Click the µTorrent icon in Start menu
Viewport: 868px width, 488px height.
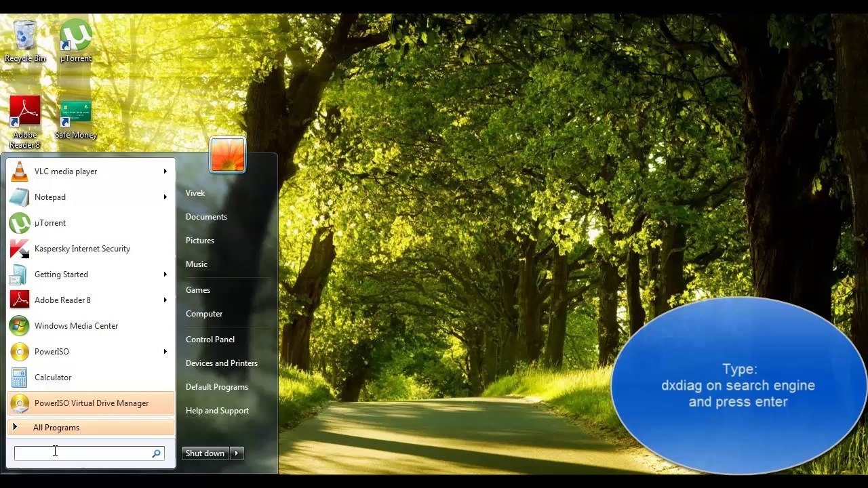20,223
